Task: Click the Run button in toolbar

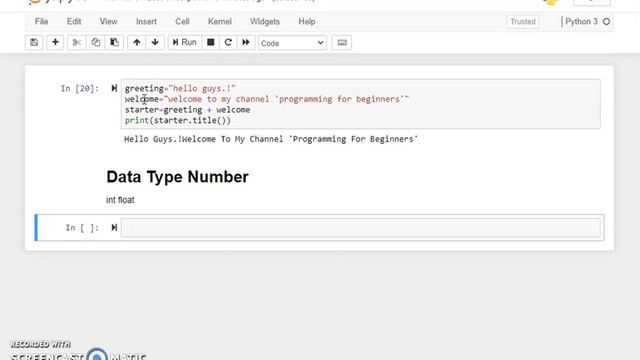Action: 184,42
